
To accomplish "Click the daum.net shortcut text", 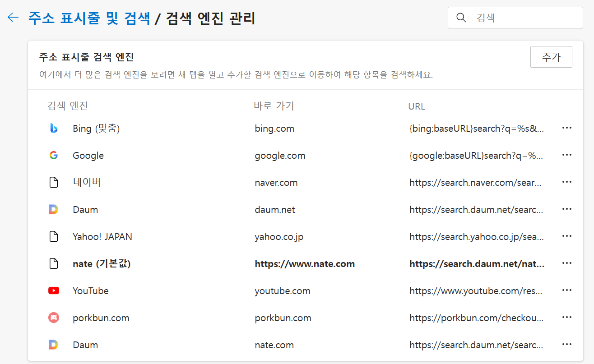I will (275, 210).
